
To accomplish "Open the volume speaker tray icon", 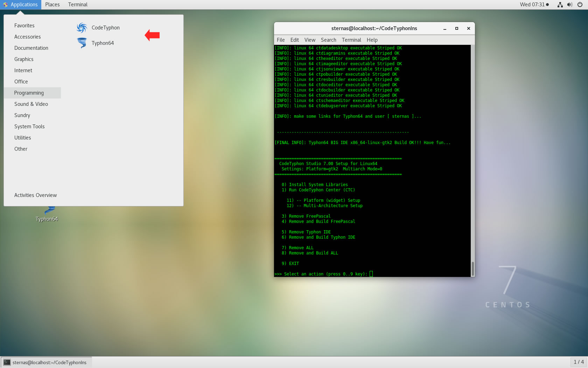I will (x=570, y=5).
